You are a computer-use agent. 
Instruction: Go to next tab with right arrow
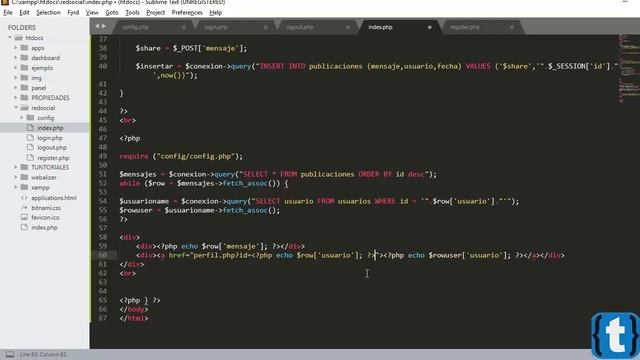104,26
